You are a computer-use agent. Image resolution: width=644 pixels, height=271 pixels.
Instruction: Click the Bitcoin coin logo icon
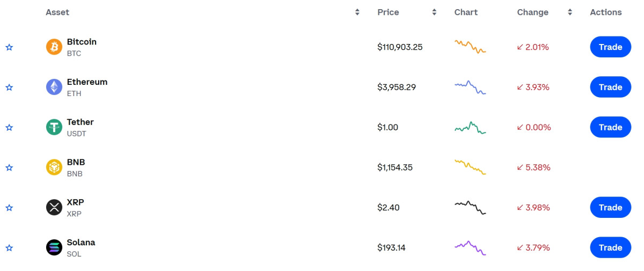[54, 47]
